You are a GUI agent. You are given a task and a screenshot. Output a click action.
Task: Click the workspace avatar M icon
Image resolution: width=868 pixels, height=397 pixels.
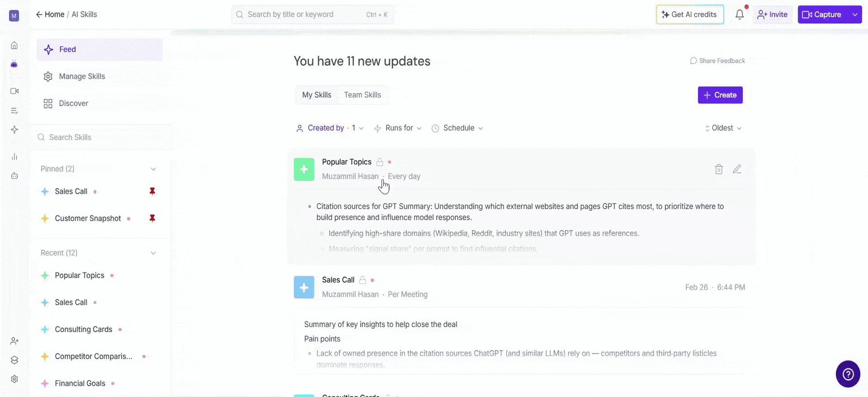point(14,16)
